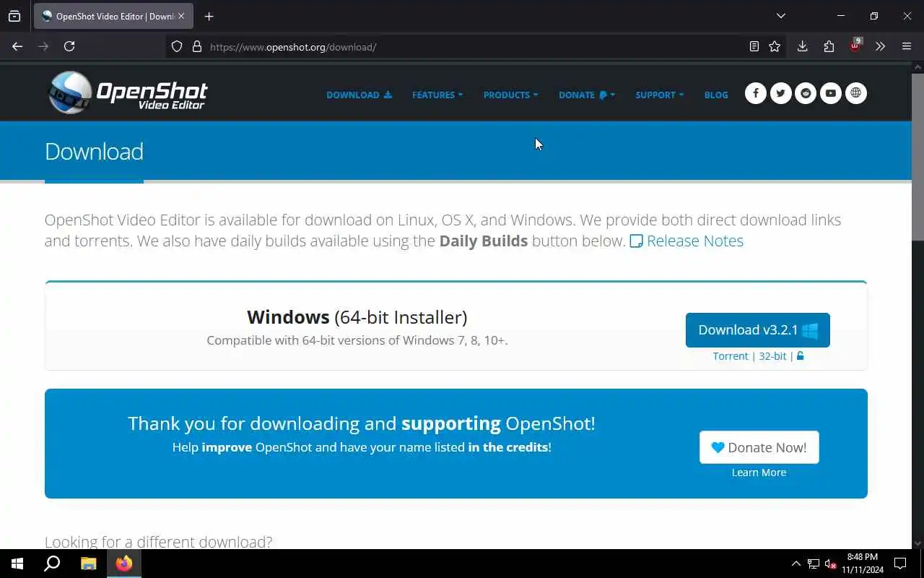
Task: Click the Learn More link
Action: [759, 473]
